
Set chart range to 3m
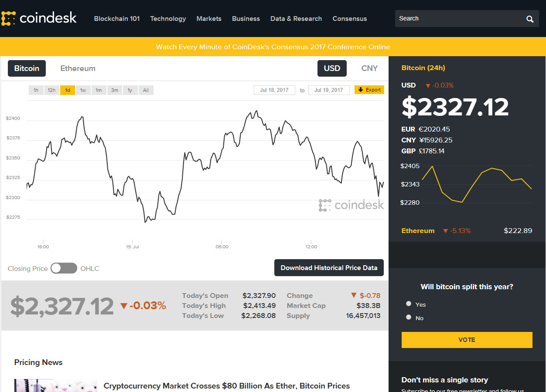pyautogui.click(x=114, y=90)
